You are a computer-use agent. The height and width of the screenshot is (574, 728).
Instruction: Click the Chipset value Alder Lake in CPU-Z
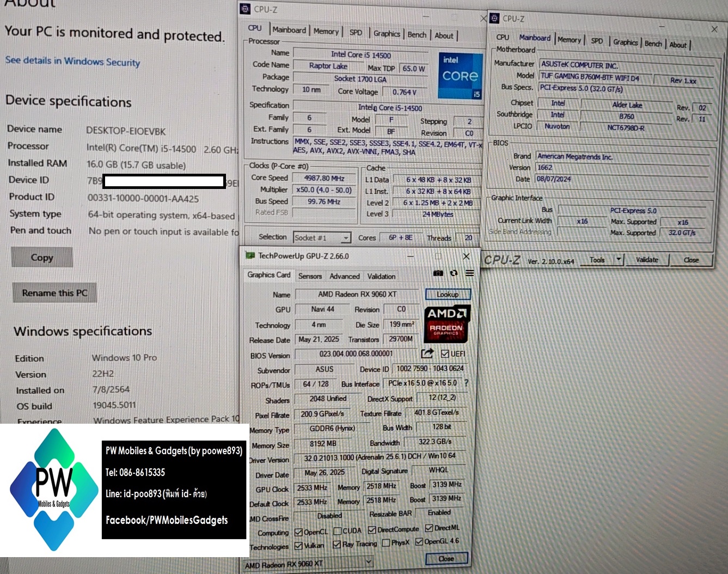pos(627,105)
